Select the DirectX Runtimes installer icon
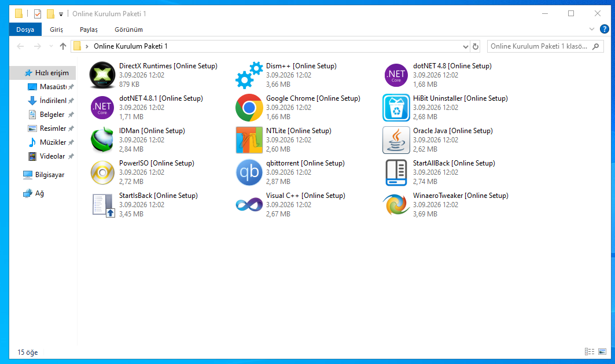The width and height of the screenshot is (615, 364). [102, 75]
